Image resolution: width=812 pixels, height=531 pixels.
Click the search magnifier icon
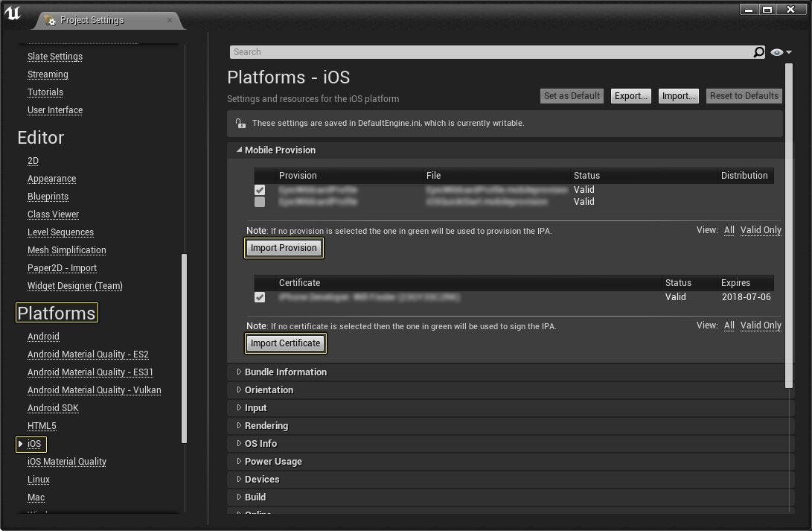tap(758, 52)
